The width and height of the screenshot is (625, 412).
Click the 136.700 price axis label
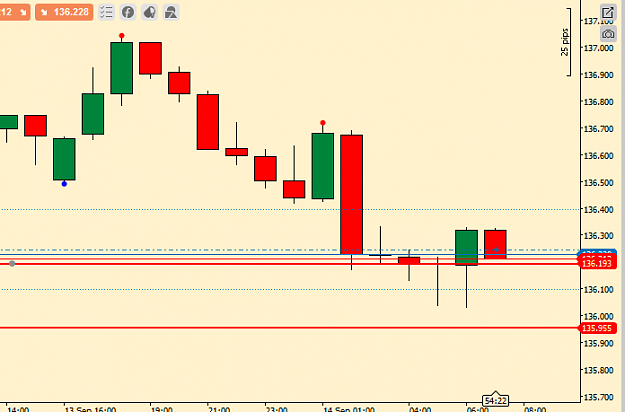[598, 129]
